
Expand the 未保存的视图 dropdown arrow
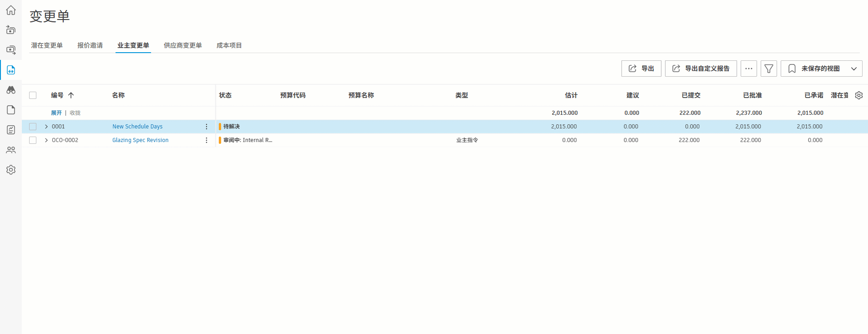click(x=854, y=69)
